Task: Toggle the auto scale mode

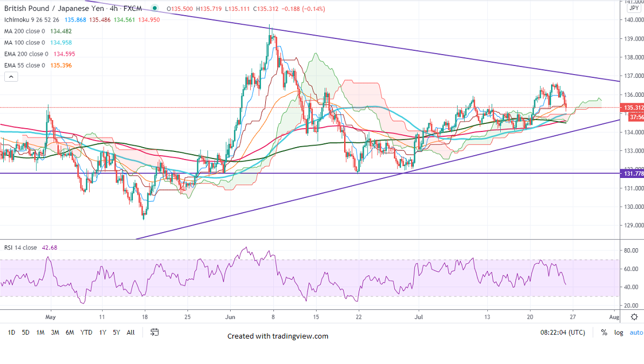Action: [636, 332]
